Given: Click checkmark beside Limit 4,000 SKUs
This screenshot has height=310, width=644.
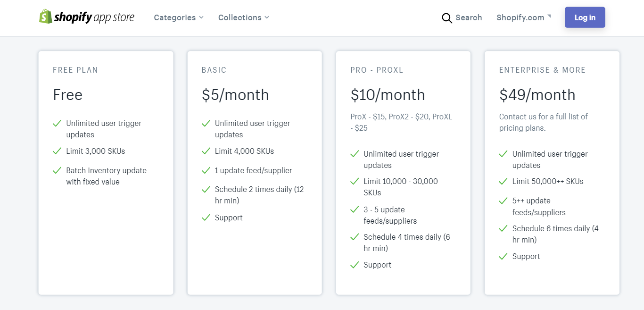Looking at the screenshot, I should click(x=206, y=151).
